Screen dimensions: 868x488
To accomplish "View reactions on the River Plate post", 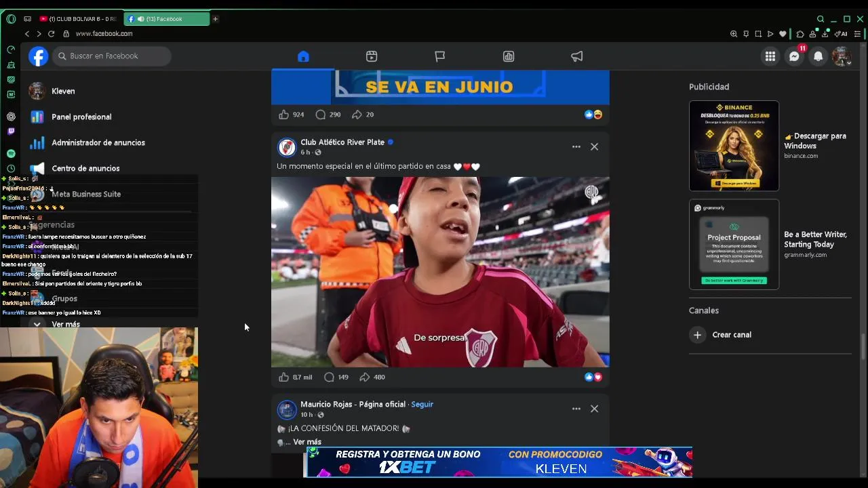I will click(593, 377).
